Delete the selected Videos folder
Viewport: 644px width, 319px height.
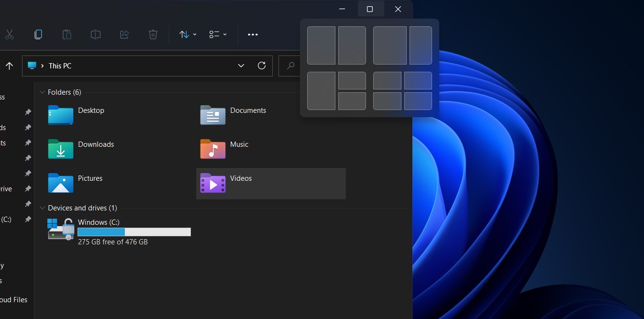153,34
